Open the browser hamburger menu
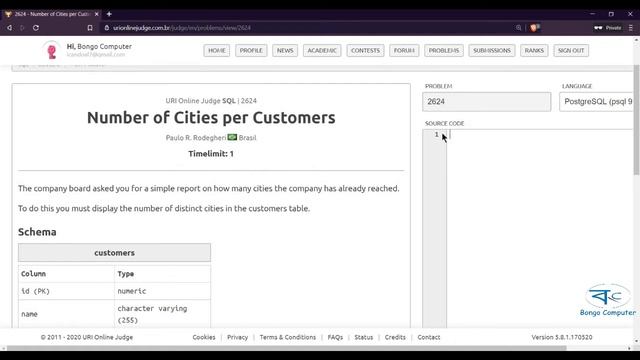Screen dimensions: 640x360 631,28
